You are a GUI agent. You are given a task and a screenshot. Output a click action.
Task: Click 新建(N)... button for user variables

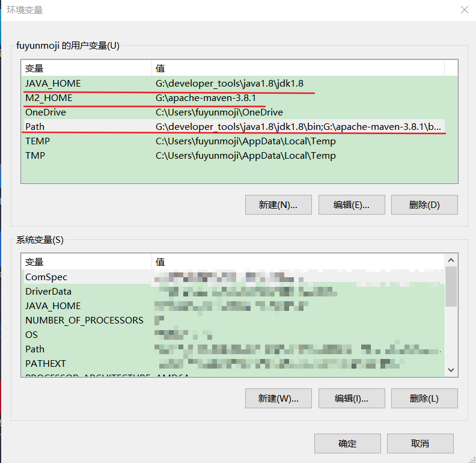coord(278,205)
